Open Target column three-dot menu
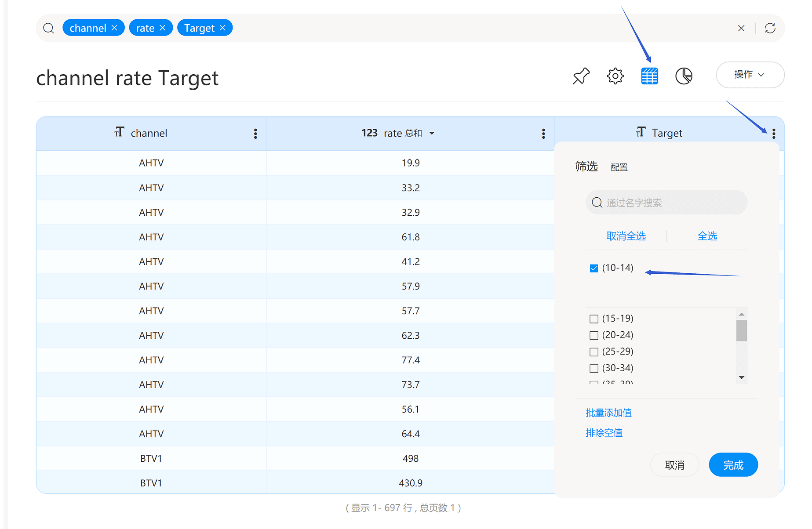Screen dimensions: 812x529 point(774,134)
